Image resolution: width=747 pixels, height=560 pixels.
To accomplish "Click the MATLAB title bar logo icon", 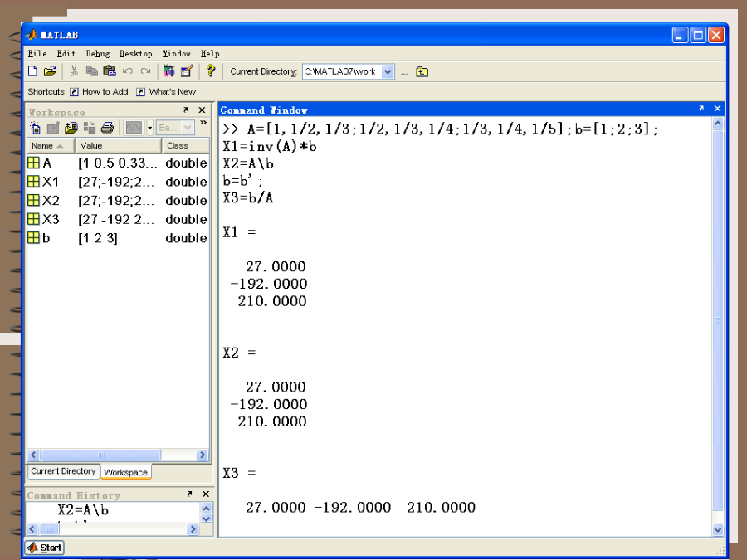I will click(32, 35).
